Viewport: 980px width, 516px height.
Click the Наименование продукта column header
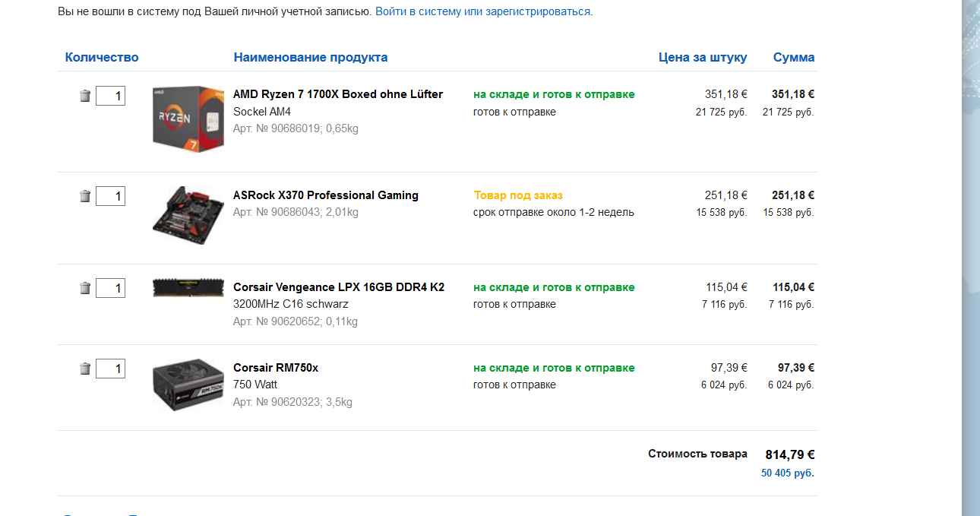(310, 58)
